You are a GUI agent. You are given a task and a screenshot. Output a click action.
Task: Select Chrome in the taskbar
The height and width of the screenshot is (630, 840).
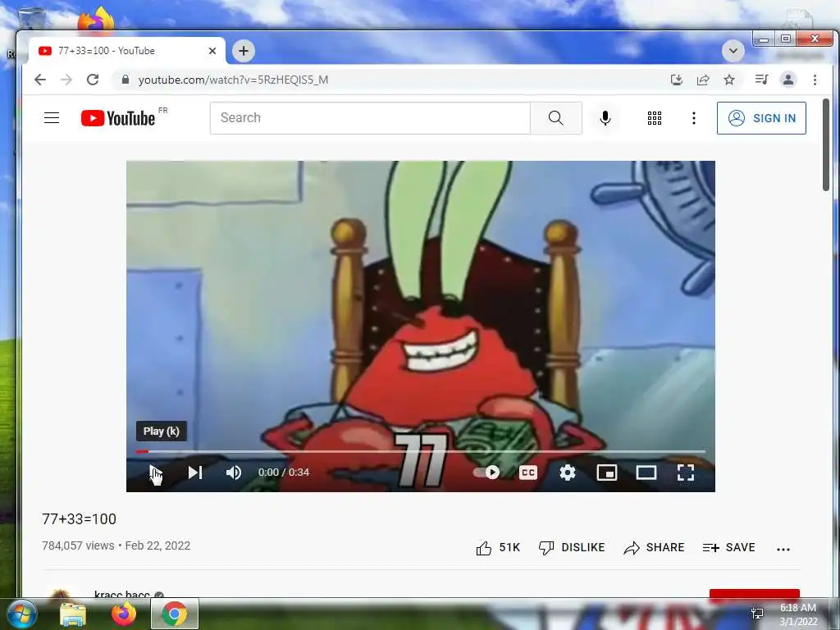174,614
